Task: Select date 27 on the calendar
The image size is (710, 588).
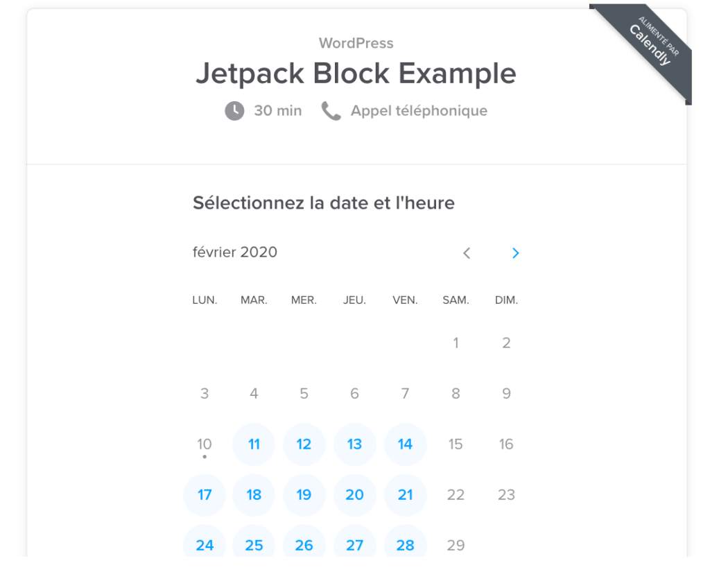Action: tap(355, 544)
